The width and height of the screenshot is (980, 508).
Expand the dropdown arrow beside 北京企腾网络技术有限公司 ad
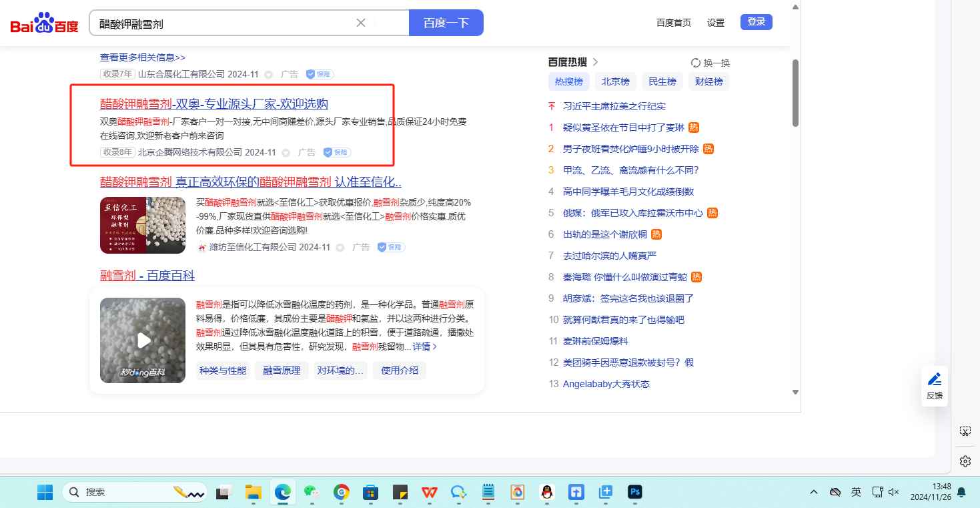286,153
